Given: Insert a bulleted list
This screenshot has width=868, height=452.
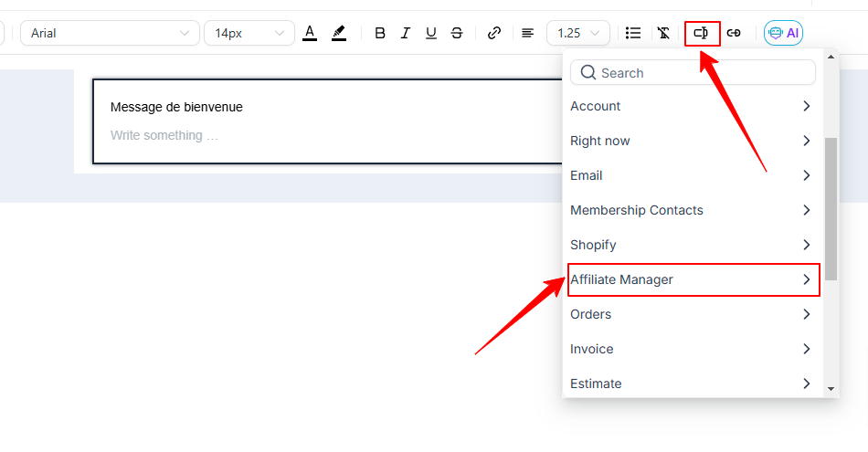Looking at the screenshot, I should (x=633, y=33).
